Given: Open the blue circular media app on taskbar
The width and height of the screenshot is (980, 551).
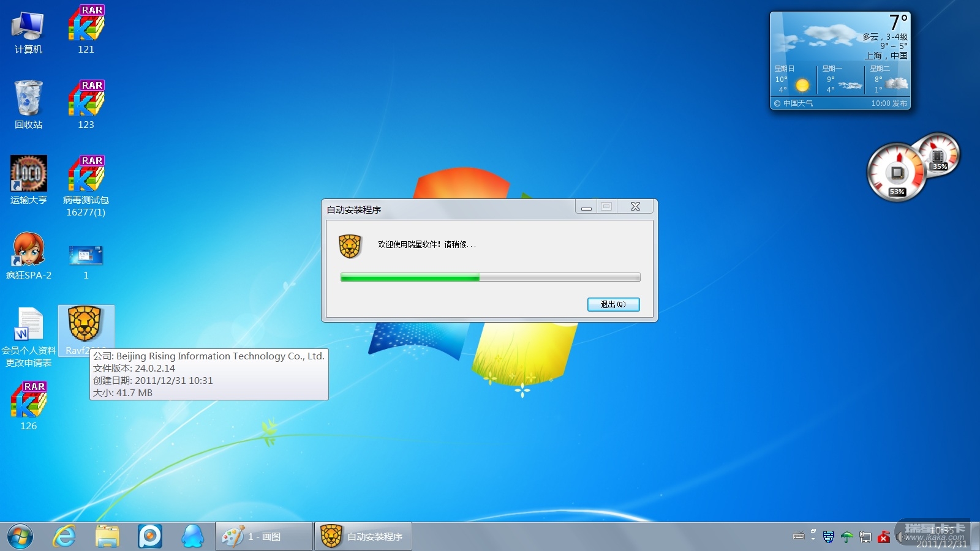Looking at the screenshot, I should [150, 536].
